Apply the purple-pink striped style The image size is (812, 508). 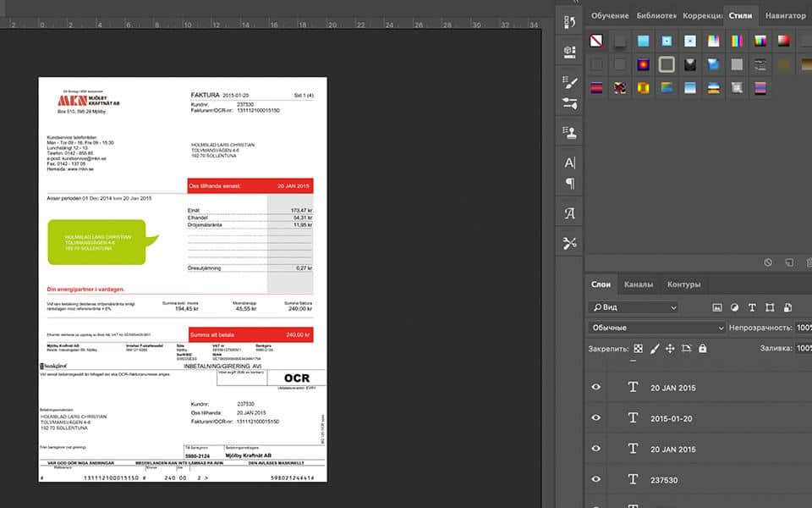[x=760, y=88]
